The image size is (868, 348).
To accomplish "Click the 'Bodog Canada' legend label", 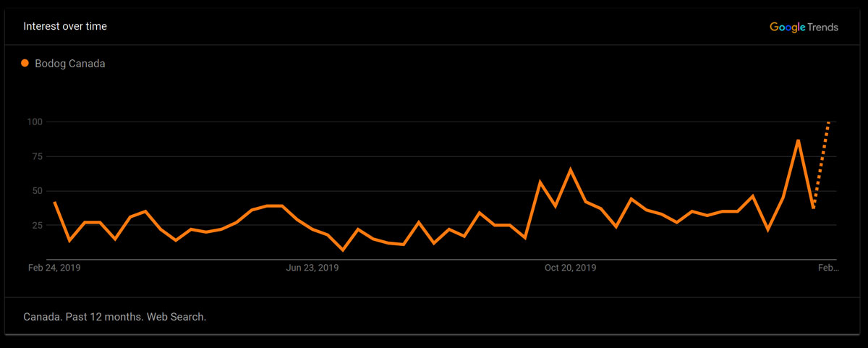I will coord(70,64).
